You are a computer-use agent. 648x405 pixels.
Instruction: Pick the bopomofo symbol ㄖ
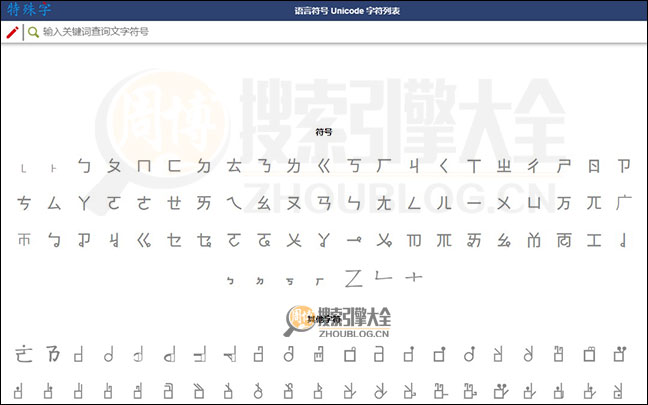point(594,165)
